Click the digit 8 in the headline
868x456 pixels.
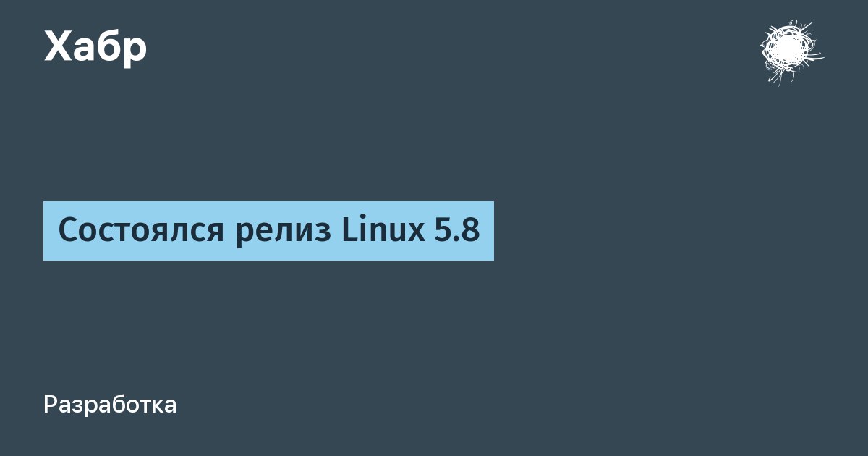click(471, 231)
